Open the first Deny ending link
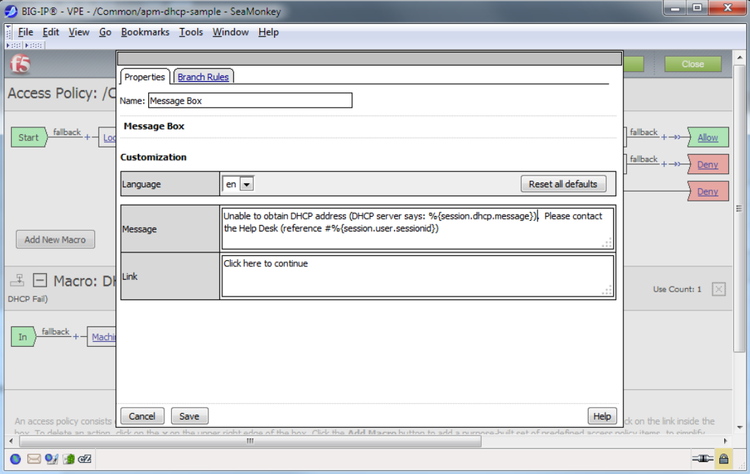This screenshot has width=750, height=474. click(707, 165)
